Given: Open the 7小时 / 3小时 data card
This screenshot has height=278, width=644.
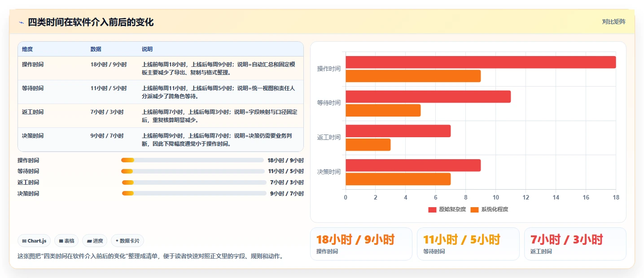Looking at the screenshot, I should pos(575,244).
